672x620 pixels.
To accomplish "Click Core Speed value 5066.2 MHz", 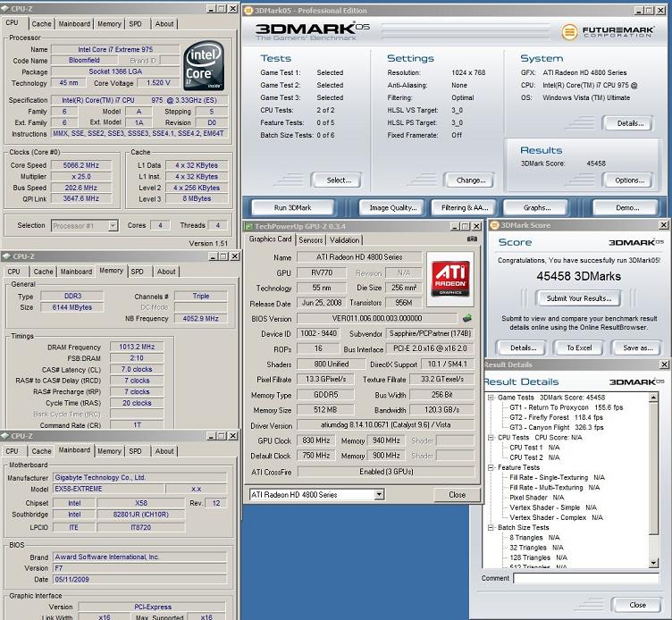I will (x=81, y=165).
